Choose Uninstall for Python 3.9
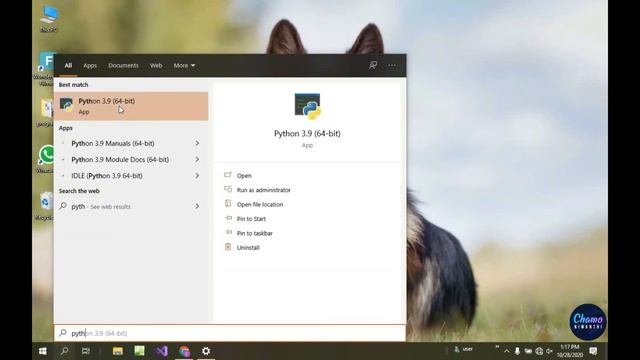640x360 pixels. click(248, 248)
